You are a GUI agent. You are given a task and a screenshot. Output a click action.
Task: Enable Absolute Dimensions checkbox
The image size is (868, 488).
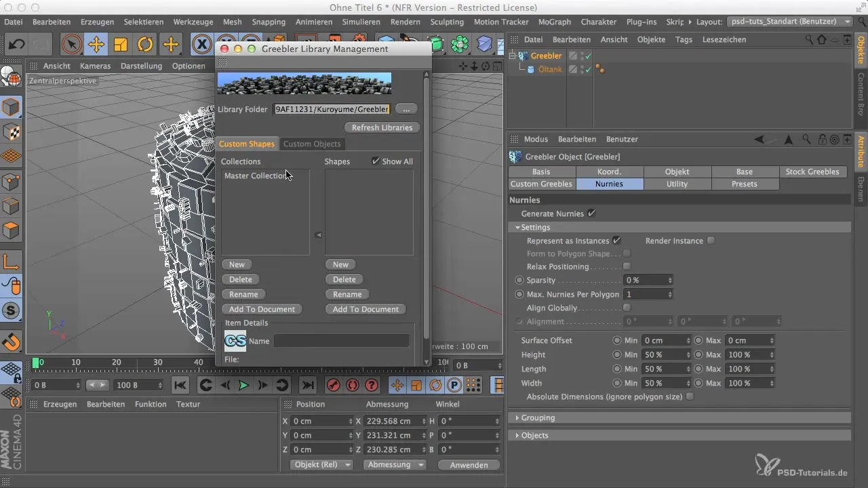coord(690,396)
